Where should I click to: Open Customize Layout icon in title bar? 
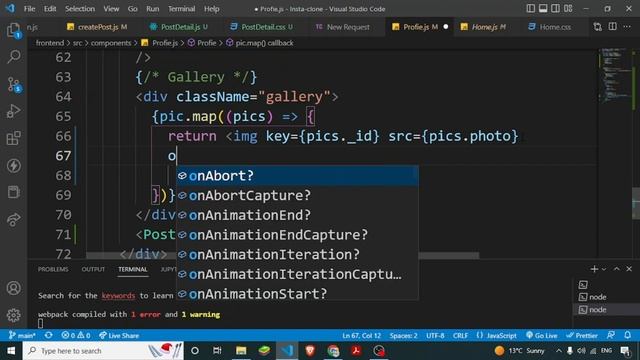point(568,8)
